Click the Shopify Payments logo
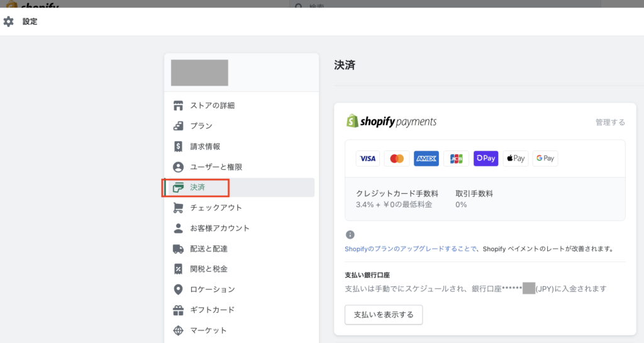644x343 pixels. click(391, 121)
